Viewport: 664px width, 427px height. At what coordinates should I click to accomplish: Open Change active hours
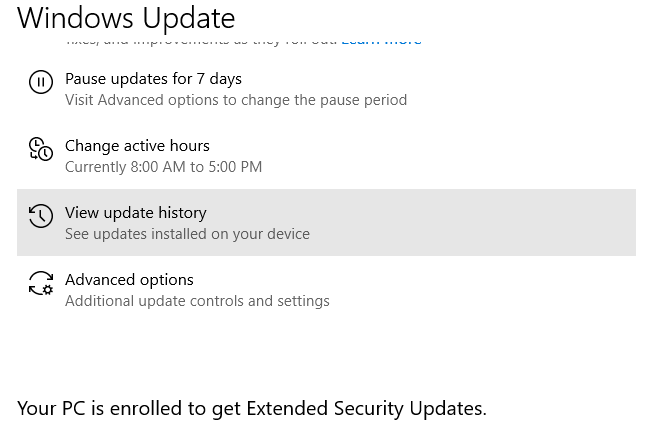tap(137, 145)
